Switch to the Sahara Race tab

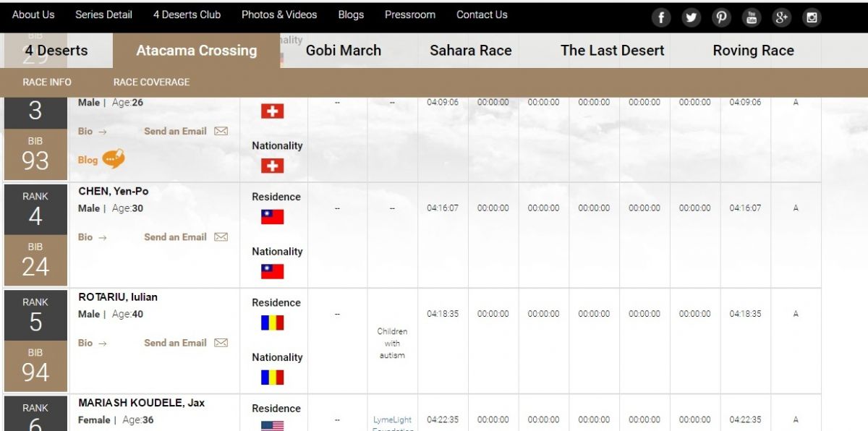tap(470, 51)
